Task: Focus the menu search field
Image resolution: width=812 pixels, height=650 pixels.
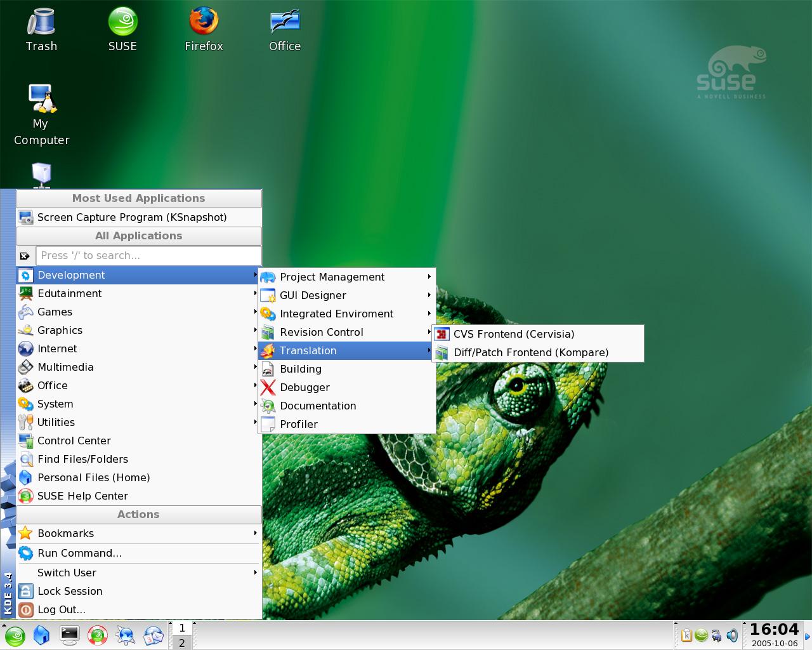Action: click(148, 256)
